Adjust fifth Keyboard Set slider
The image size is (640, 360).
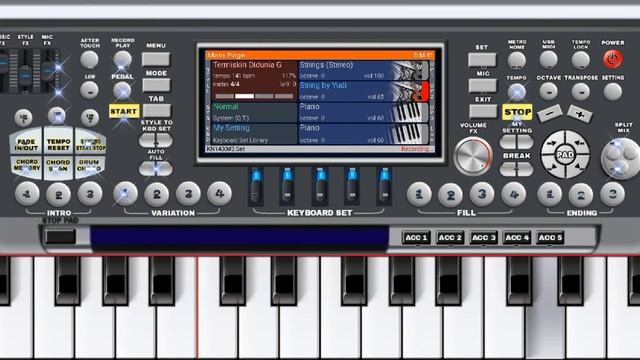tap(384, 186)
